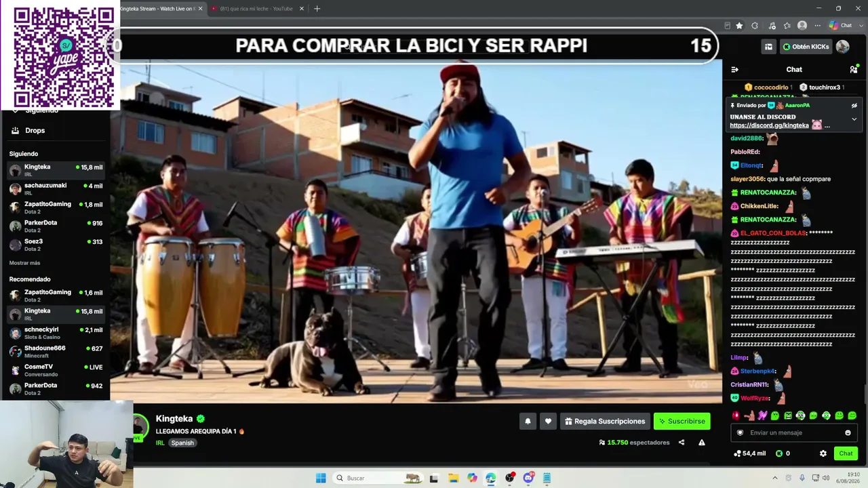Image resolution: width=868 pixels, height=488 pixels.
Task: Open the emoji picker in message box
Action: tap(848, 432)
